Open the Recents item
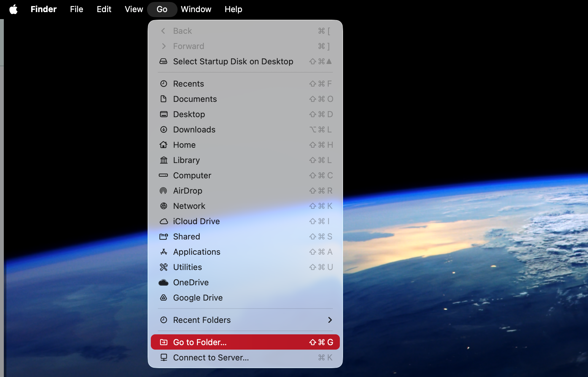 click(188, 83)
